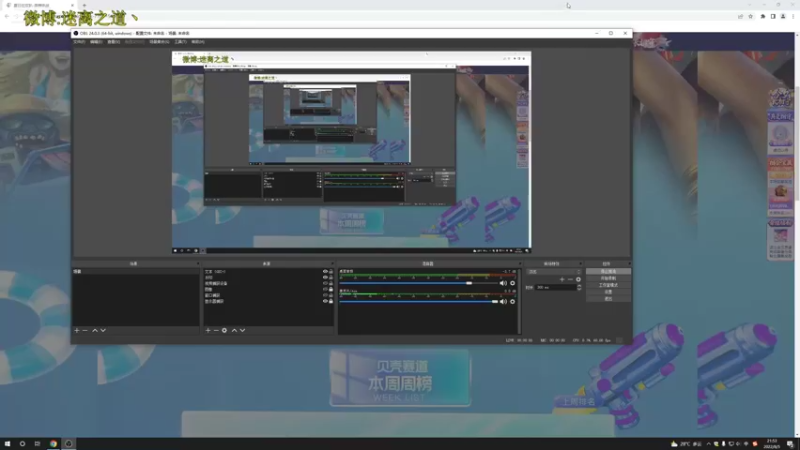Remove the scene transition with the minus icon

(x=570, y=280)
